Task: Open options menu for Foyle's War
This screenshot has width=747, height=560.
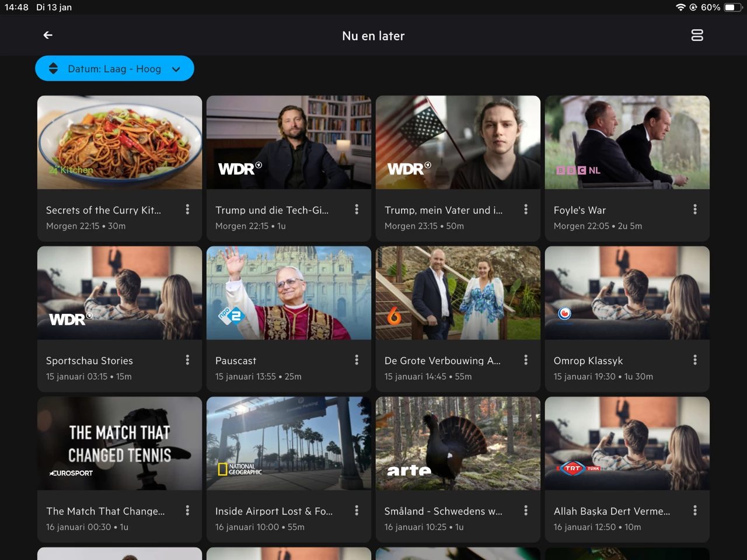Action: [x=695, y=209]
